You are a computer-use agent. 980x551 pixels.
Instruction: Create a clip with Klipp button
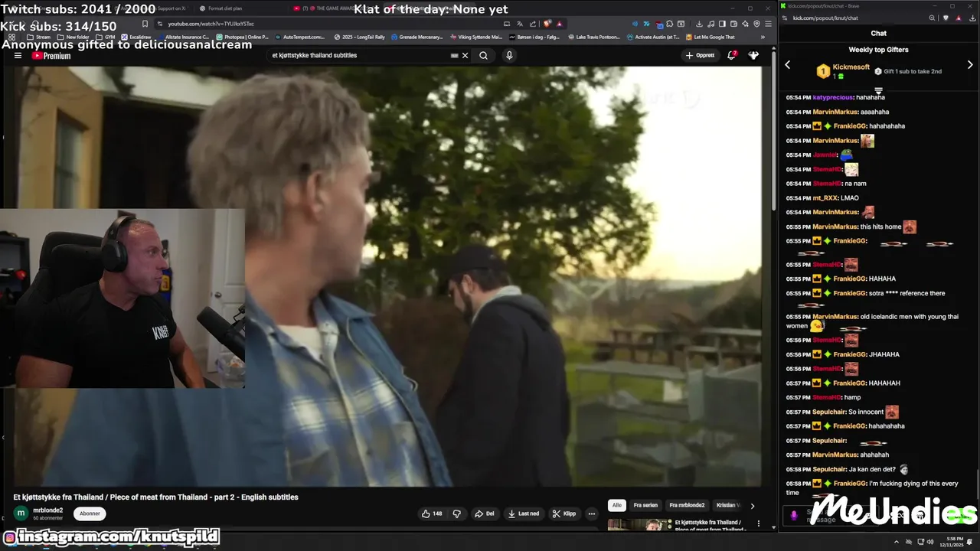pos(564,514)
